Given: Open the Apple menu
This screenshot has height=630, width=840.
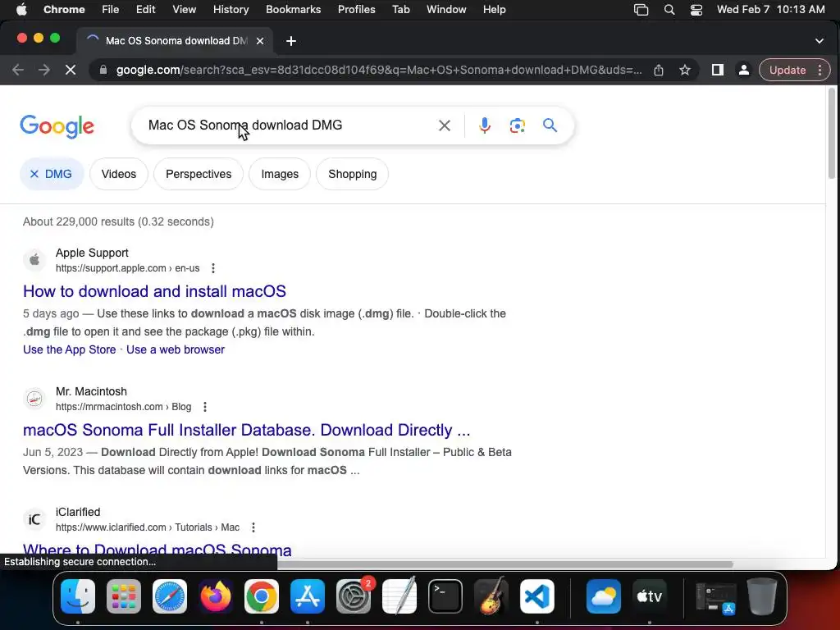Looking at the screenshot, I should click(x=21, y=10).
